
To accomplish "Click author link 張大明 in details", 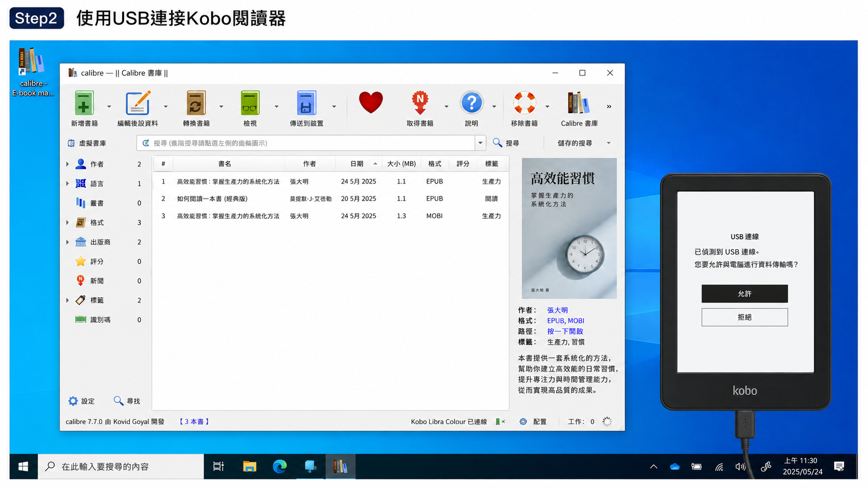I will coord(557,310).
